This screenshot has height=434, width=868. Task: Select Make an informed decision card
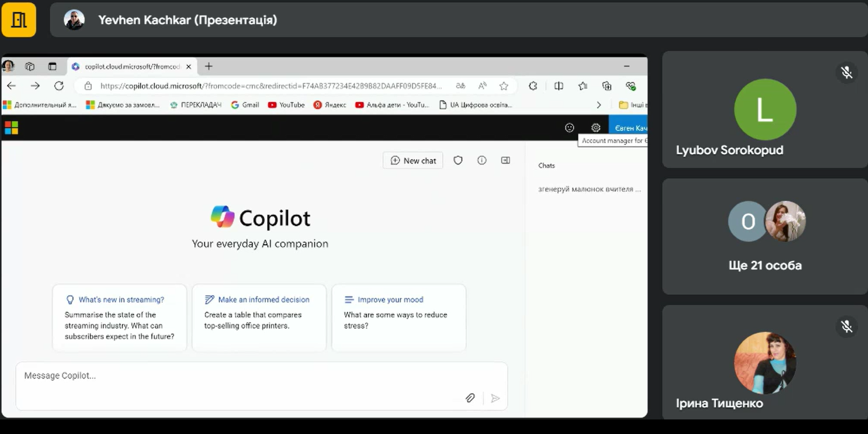coord(259,318)
